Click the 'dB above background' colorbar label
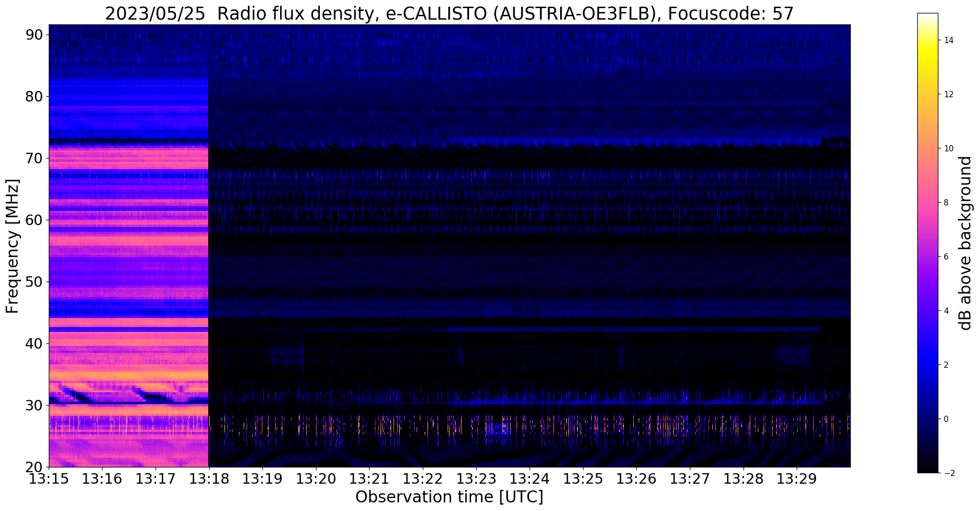This screenshot has height=511, width=980. click(966, 243)
